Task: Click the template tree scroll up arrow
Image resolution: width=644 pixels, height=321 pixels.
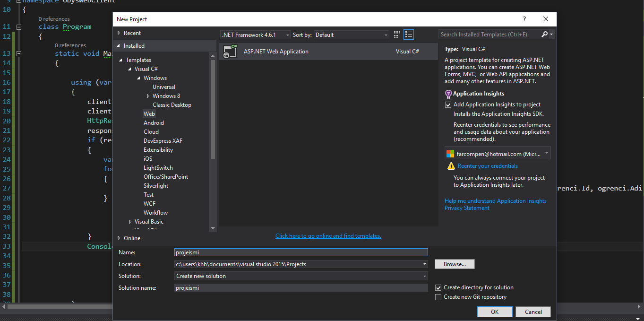Action: pyautogui.click(x=213, y=55)
